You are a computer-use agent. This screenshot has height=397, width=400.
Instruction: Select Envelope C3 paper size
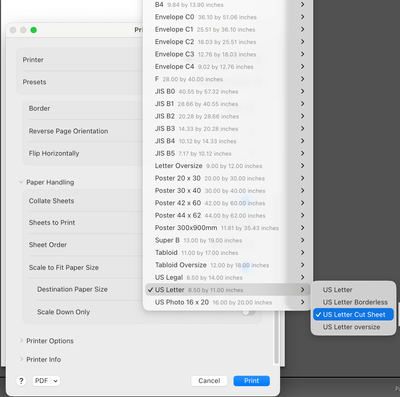(x=228, y=54)
